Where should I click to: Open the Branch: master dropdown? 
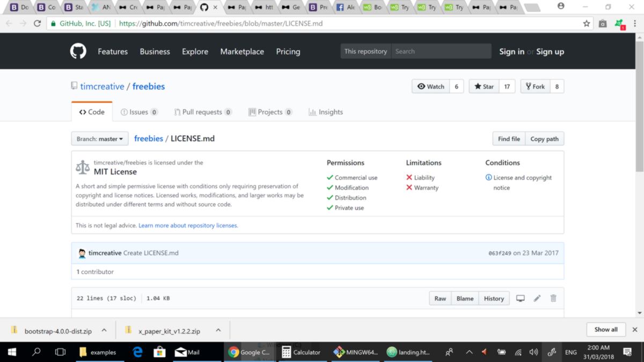[100, 138]
